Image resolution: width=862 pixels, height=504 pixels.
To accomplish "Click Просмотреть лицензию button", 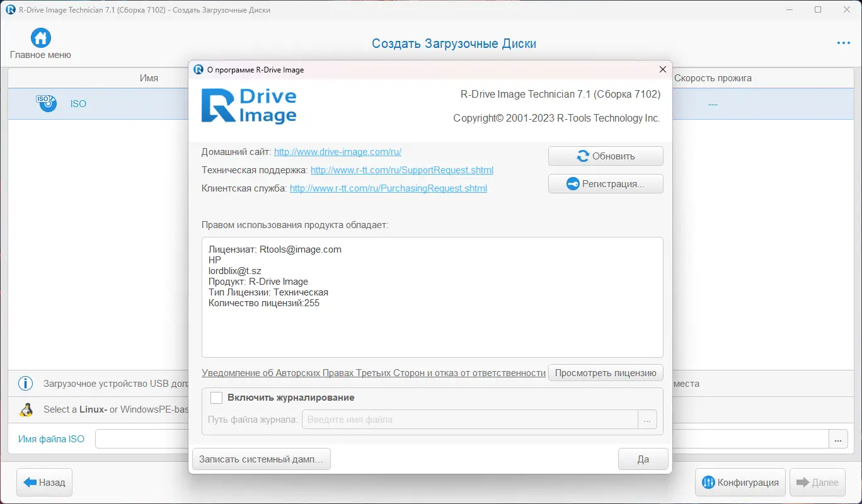I will pos(606,373).
